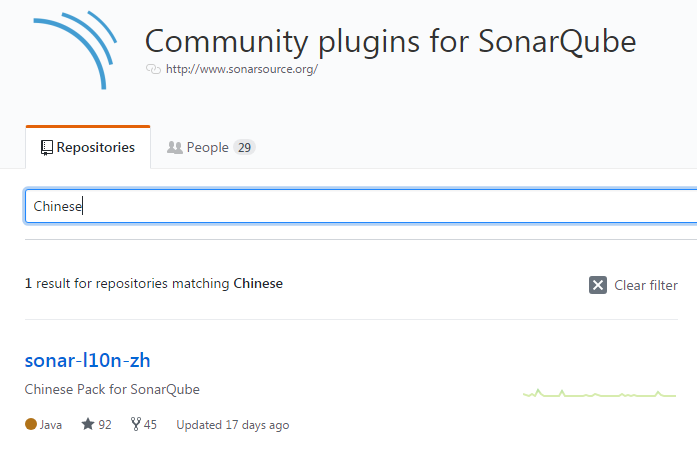Click the Java language color dot
The image size is (697, 457).
click(x=31, y=424)
